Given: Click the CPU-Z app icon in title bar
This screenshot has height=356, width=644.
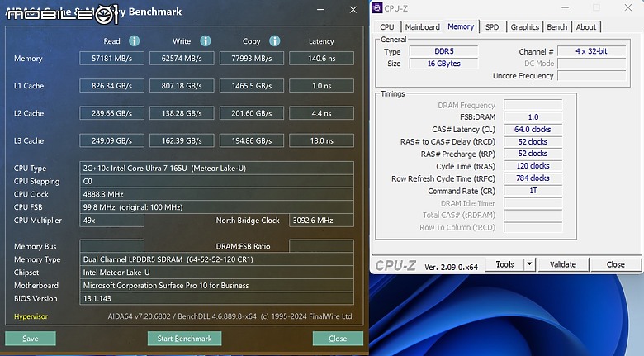Looking at the screenshot, I should tap(377, 8).
